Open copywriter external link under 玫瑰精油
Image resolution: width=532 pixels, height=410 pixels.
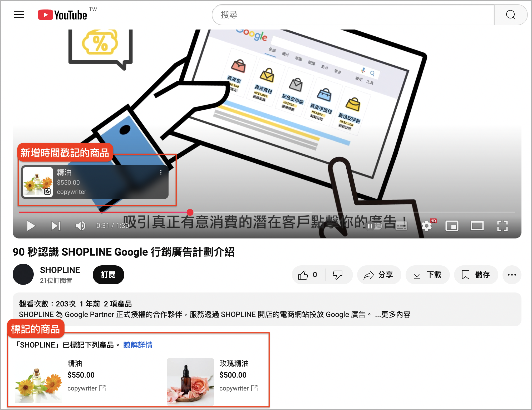[x=238, y=388]
